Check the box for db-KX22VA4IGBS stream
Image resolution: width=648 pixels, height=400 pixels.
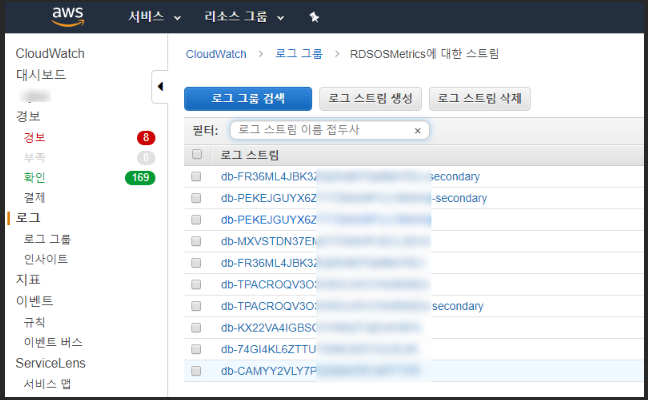196,328
